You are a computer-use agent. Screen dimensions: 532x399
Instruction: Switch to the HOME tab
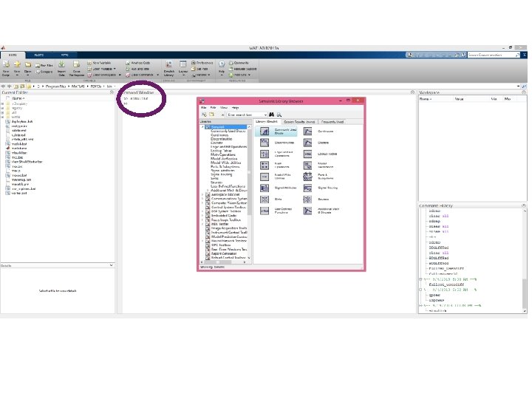[x=13, y=55]
